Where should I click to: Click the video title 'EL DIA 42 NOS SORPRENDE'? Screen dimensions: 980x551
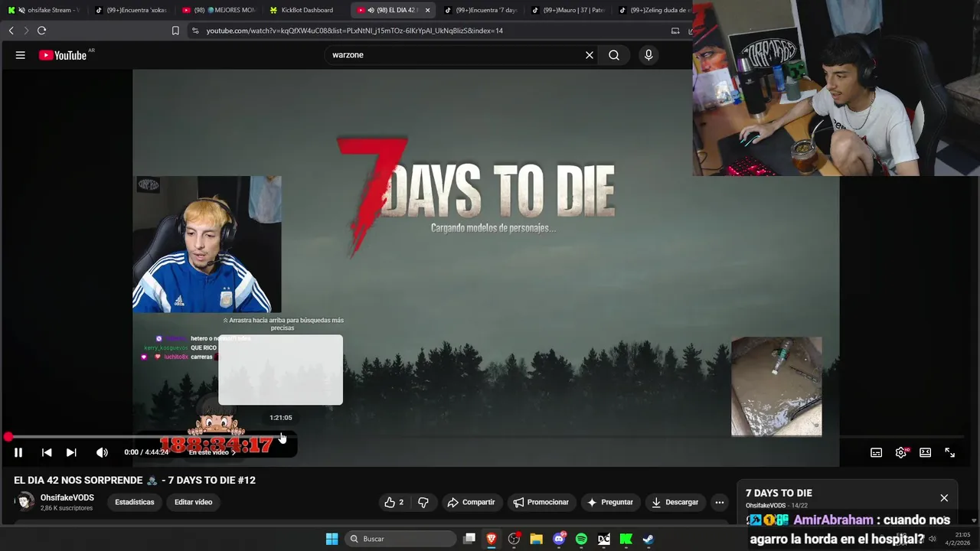pyautogui.click(x=135, y=480)
